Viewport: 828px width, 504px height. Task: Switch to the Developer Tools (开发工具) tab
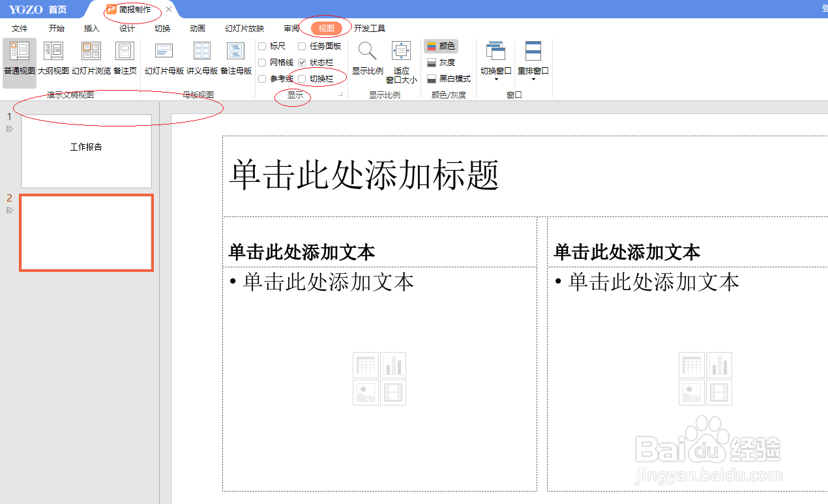coord(370,29)
